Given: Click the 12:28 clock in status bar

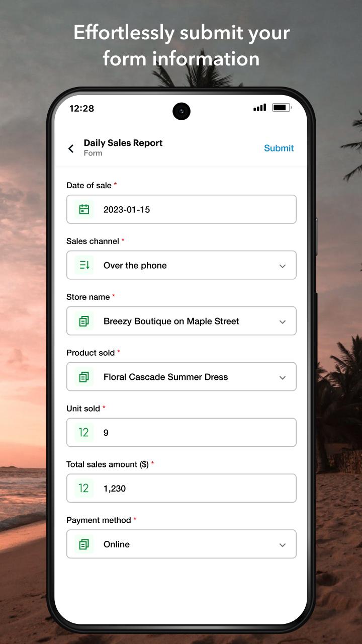Looking at the screenshot, I should tap(81, 109).
